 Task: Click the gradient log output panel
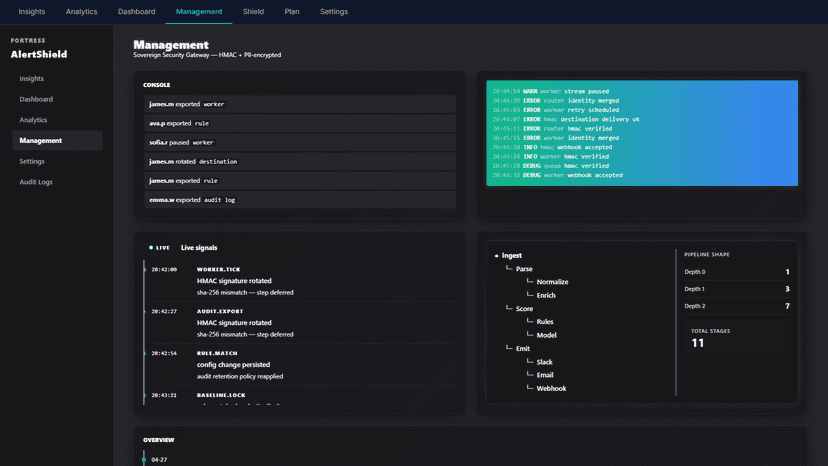pos(642,133)
